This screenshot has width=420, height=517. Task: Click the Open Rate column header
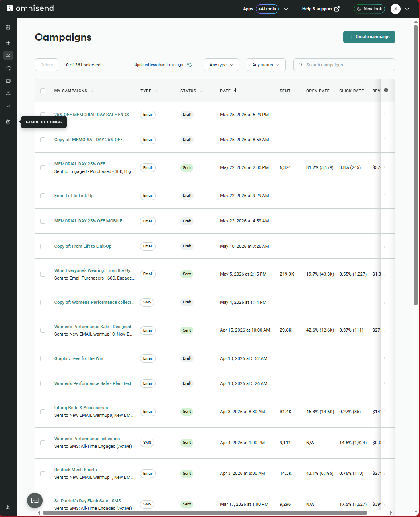pos(318,91)
